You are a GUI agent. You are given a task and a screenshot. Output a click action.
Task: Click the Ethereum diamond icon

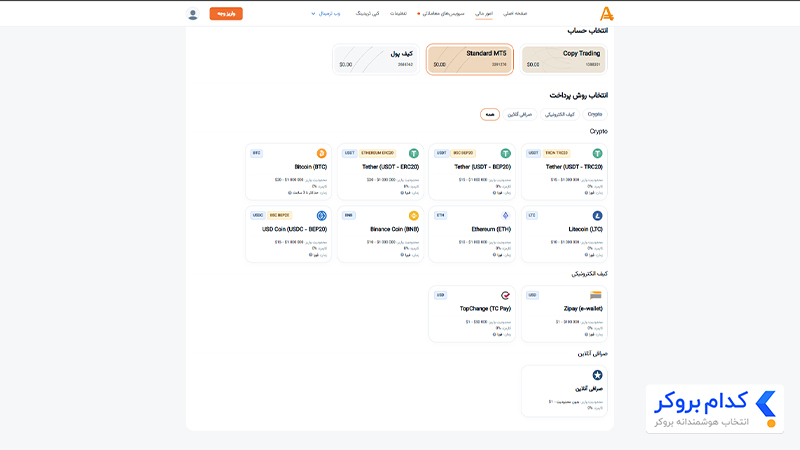tap(505, 215)
